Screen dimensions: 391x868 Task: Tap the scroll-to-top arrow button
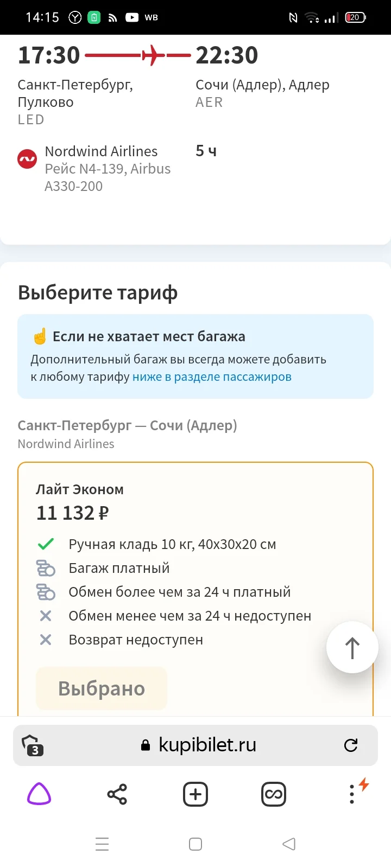tap(352, 647)
